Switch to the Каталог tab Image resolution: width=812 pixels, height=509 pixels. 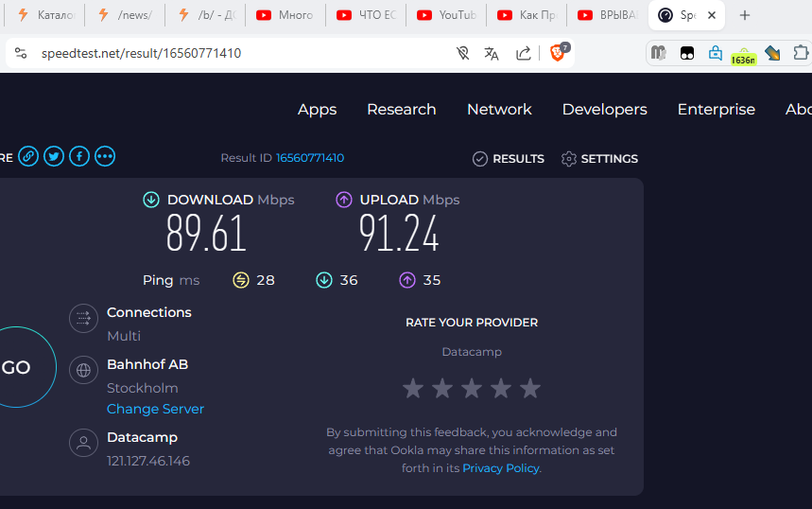44,15
